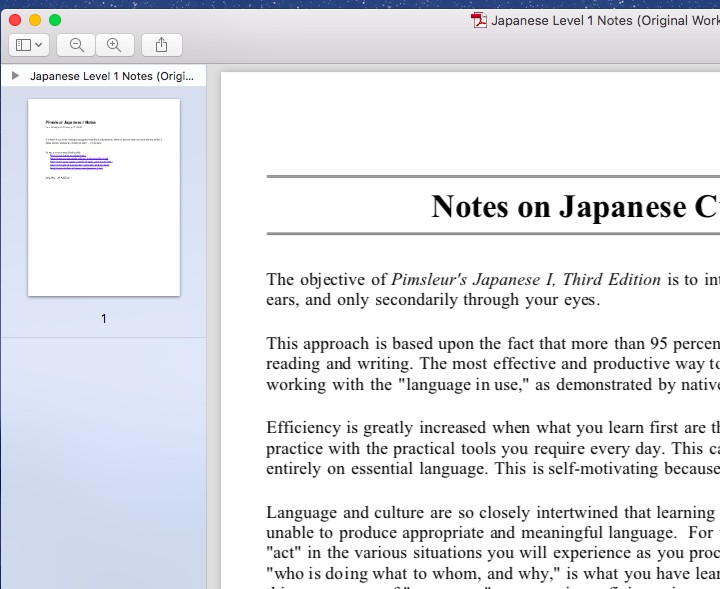720x589 pixels.
Task: Click the heading Notes on Japanese
Action: point(574,206)
